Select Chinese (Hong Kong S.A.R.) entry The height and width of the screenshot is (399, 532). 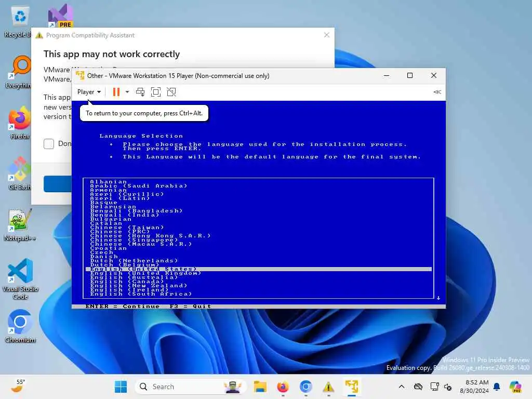150,236
